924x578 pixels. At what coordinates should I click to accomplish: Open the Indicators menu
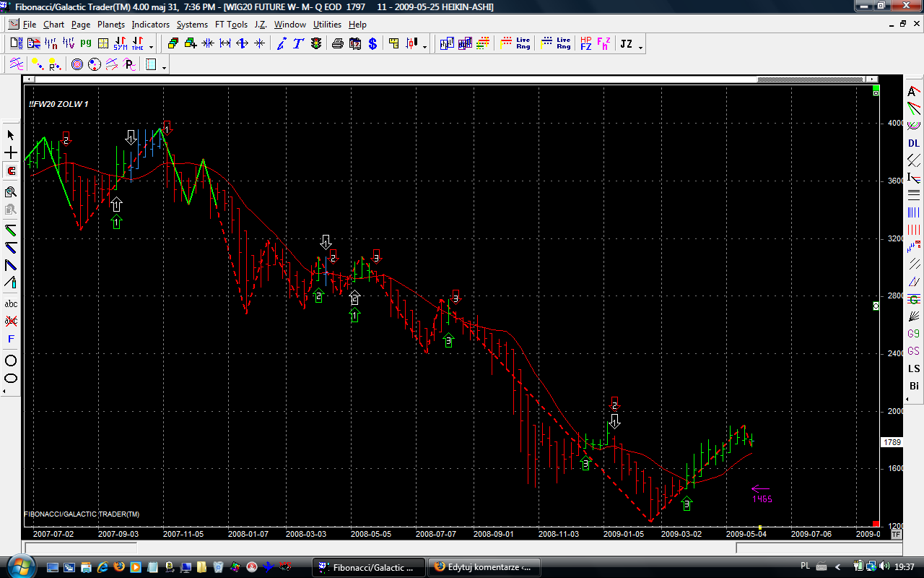(x=150, y=25)
